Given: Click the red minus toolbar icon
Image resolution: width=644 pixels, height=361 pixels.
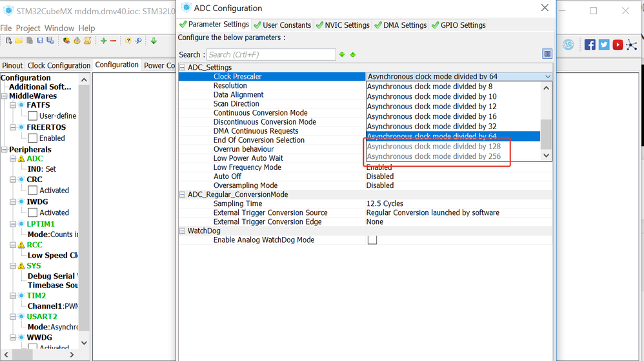Looking at the screenshot, I should (114, 41).
